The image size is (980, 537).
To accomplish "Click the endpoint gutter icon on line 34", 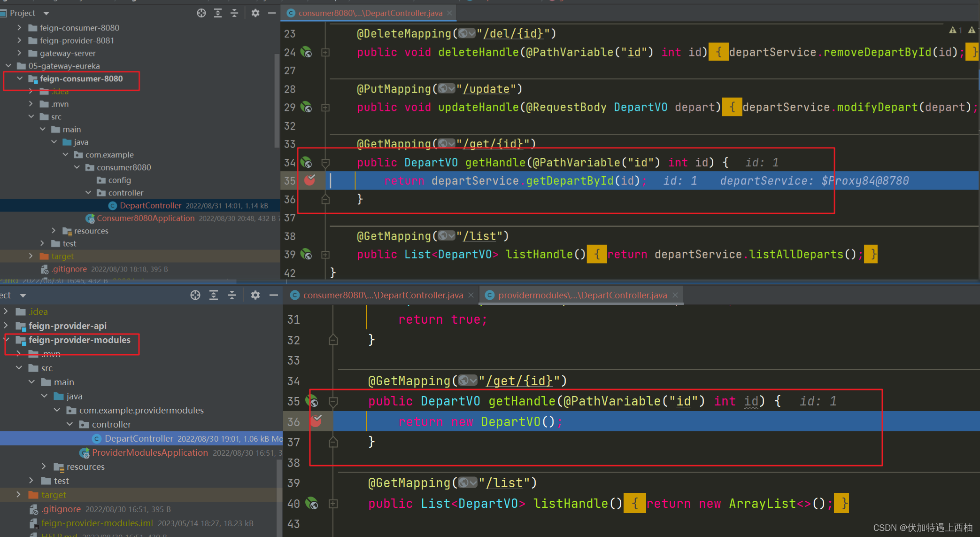I will pyautogui.click(x=306, y=163).
